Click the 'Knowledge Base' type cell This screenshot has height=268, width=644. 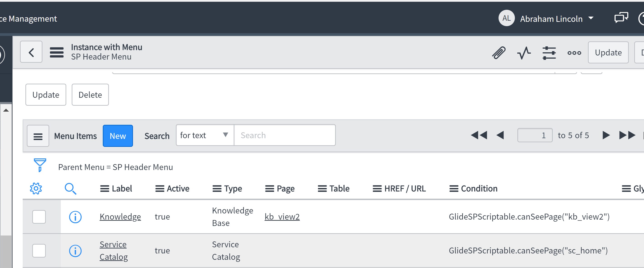pyautogui.click(x=233, y=217)
